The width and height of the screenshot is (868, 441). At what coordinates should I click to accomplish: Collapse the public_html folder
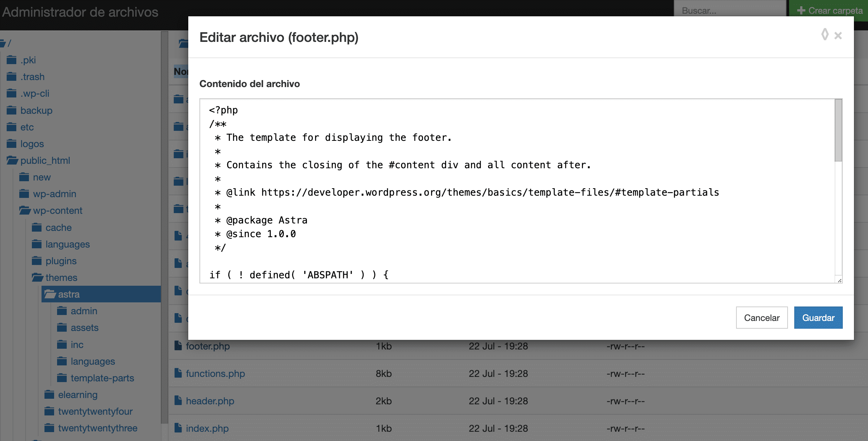[12, 160]
